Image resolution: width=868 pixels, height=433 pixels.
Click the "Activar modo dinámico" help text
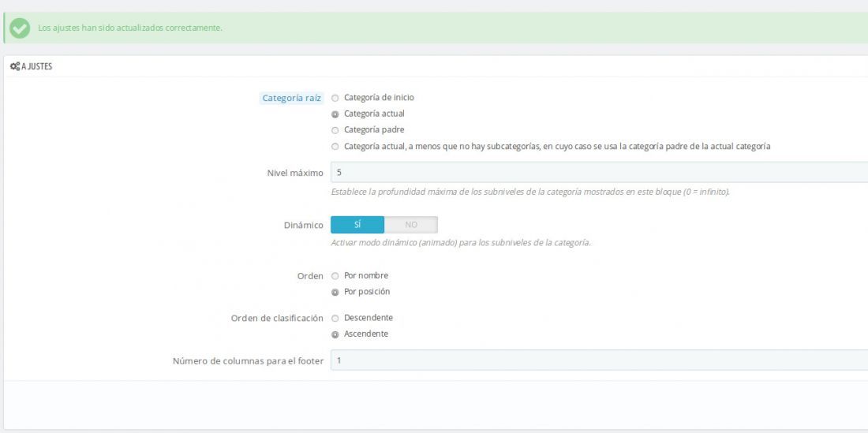click(x=461, y=243)
